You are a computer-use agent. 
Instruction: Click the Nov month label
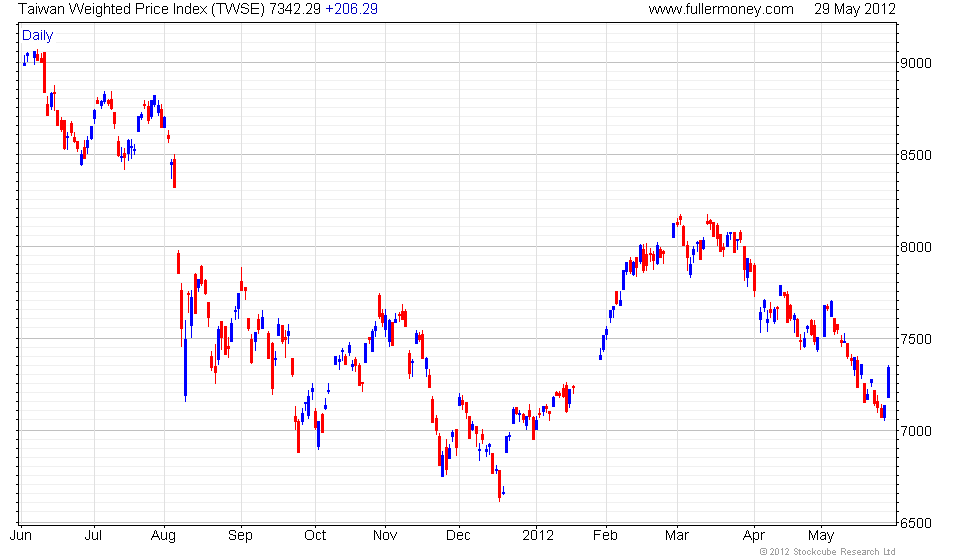[385, 536]
